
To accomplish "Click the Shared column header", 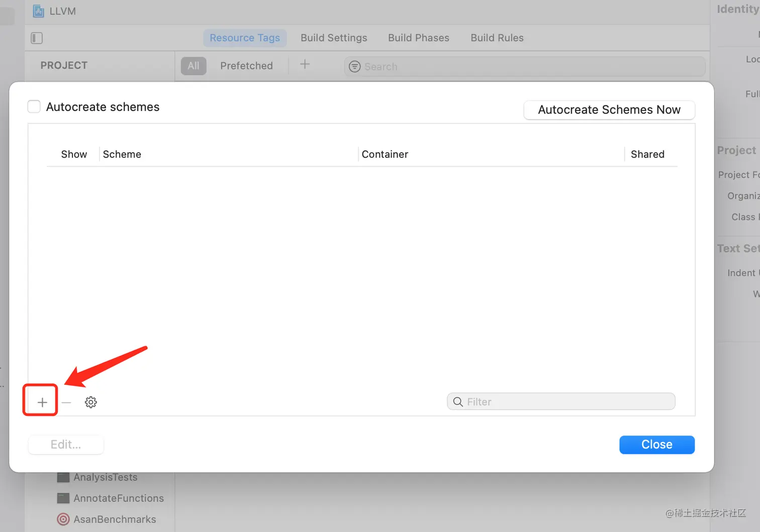I will click(x=647, y=154).
